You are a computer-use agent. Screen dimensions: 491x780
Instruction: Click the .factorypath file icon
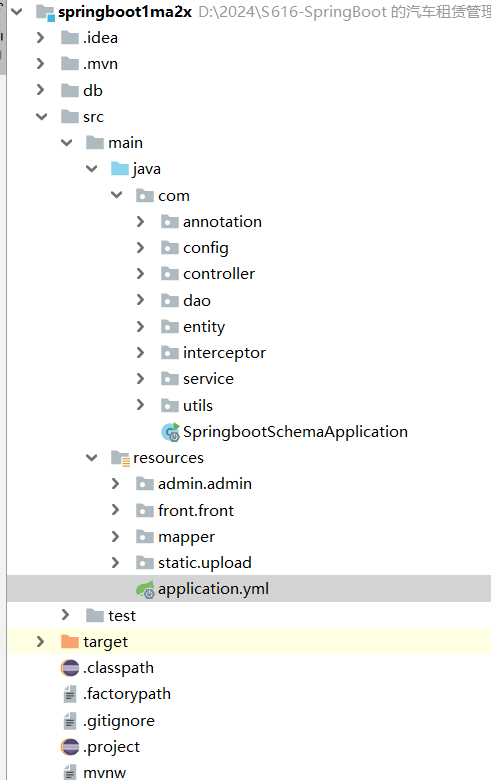[70, 694]
